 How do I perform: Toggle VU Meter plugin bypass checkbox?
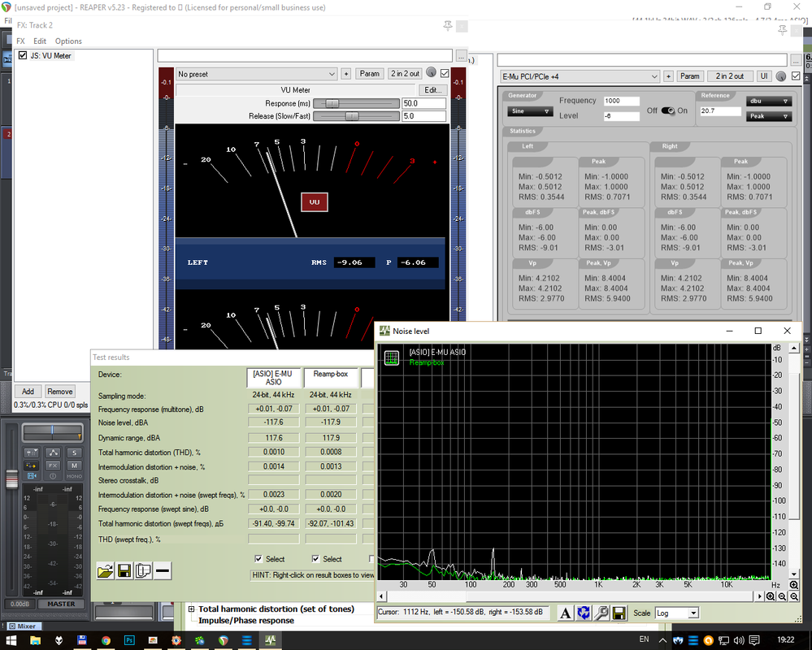tap(445, 73)
